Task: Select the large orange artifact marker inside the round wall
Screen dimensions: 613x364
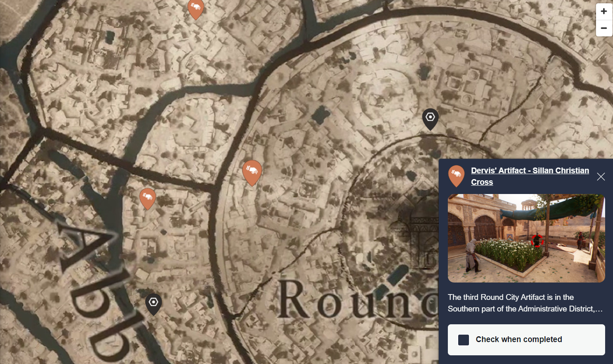Action: tap(252, 172)
